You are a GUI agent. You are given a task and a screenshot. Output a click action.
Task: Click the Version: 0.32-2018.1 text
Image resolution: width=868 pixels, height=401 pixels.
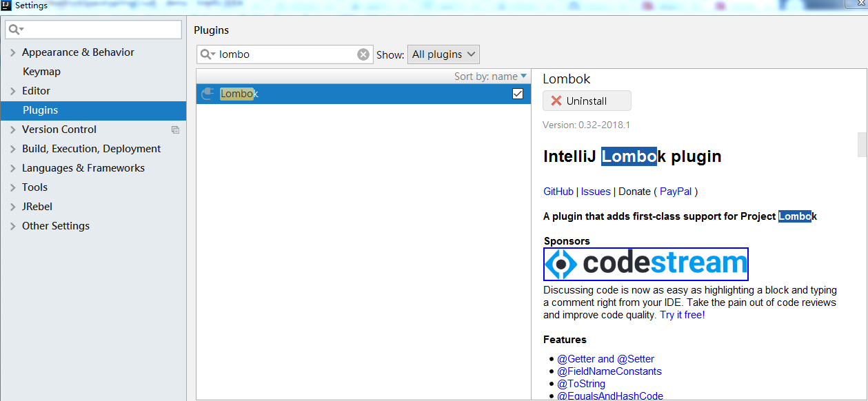pyautogui.click(x=586, y=125)
